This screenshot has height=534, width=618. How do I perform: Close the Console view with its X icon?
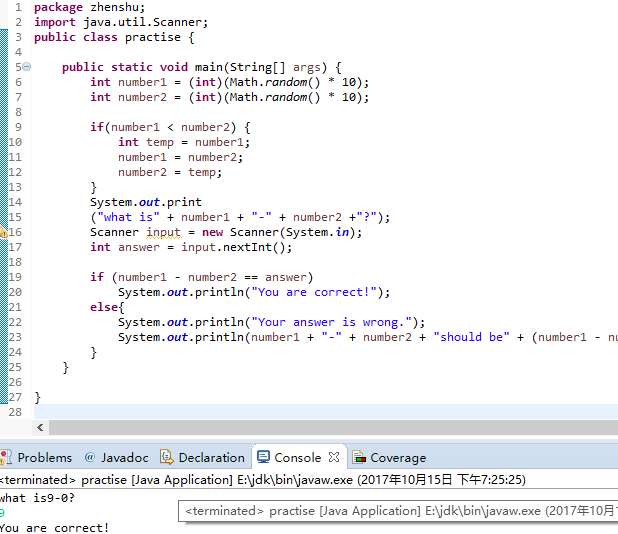[x=334, y=457]
